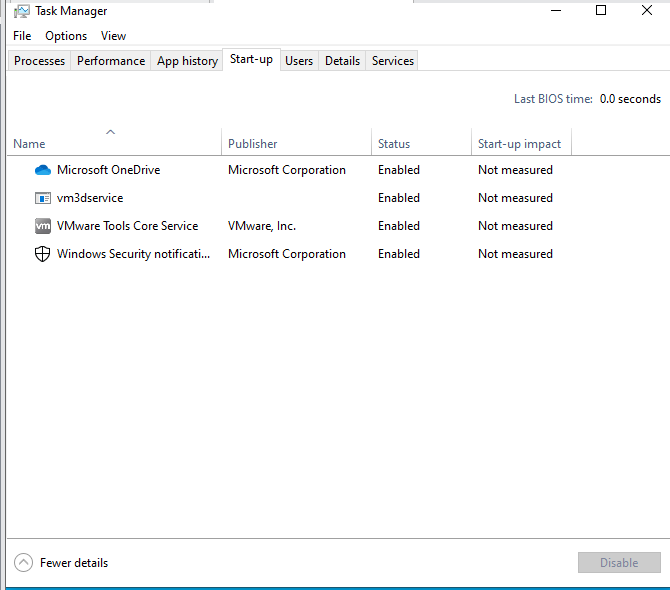670x590 pixels.
Task: Switch to the App history tab
Action: tap(187, 61)
